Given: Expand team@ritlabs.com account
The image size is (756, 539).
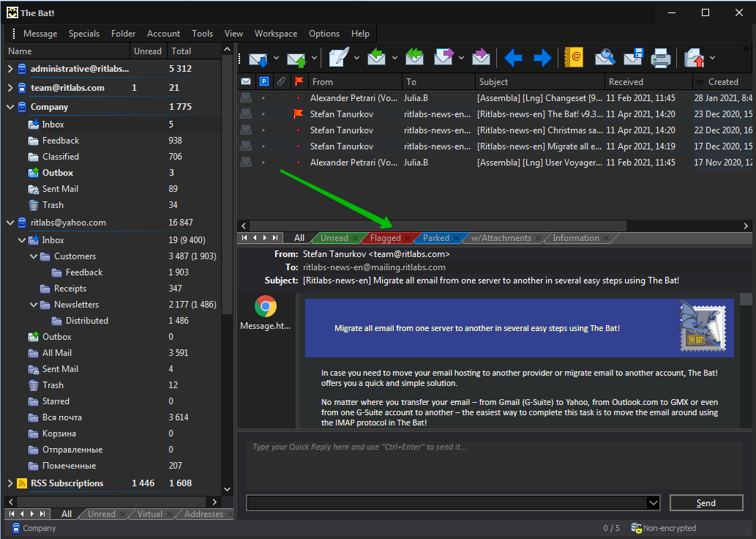Looking at the screenshot, I should 10,88.
